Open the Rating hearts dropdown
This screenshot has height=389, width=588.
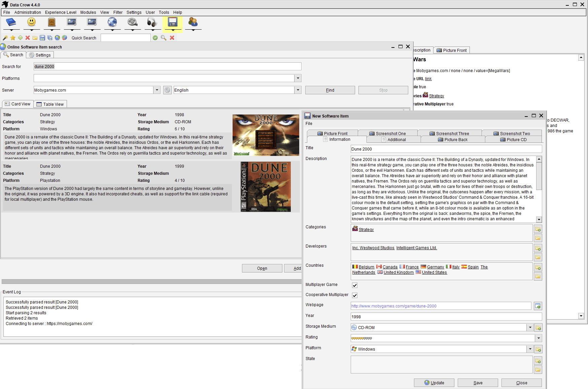(539, 338)
